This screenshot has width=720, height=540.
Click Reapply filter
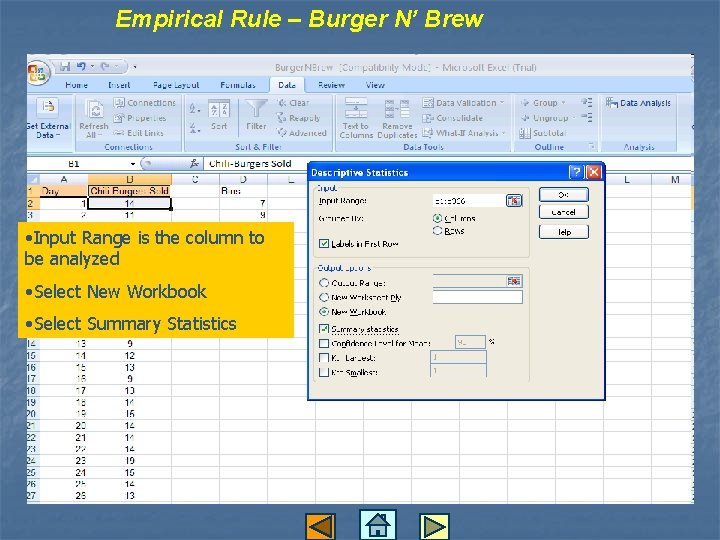coord(298,118)
